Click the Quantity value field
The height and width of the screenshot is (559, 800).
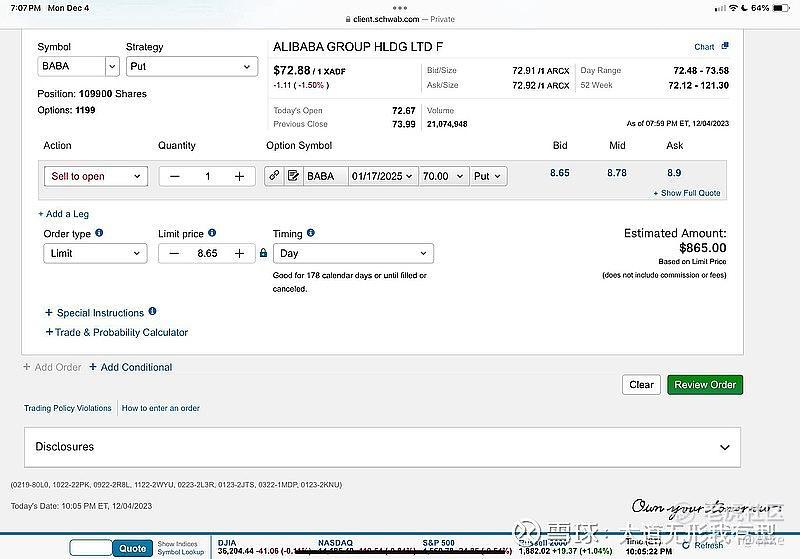tap(207, 176)
